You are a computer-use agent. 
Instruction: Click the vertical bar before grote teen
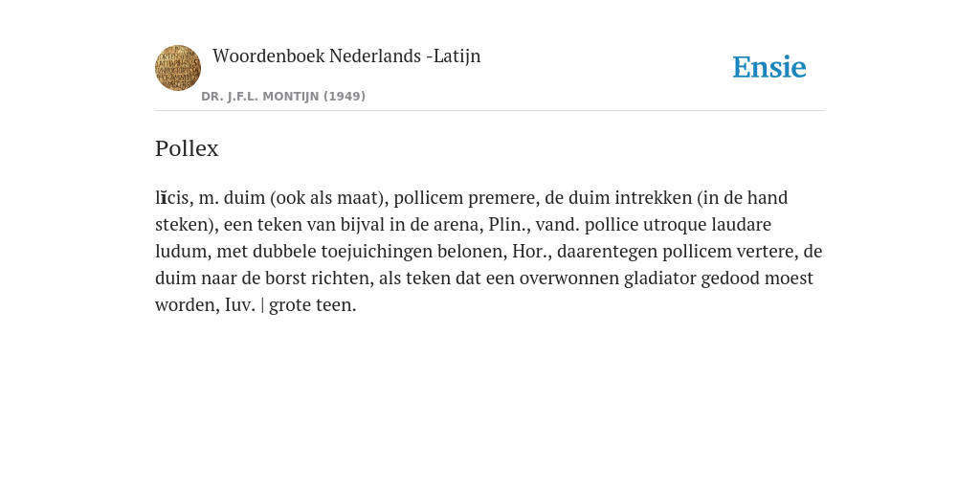pos(262,305)
